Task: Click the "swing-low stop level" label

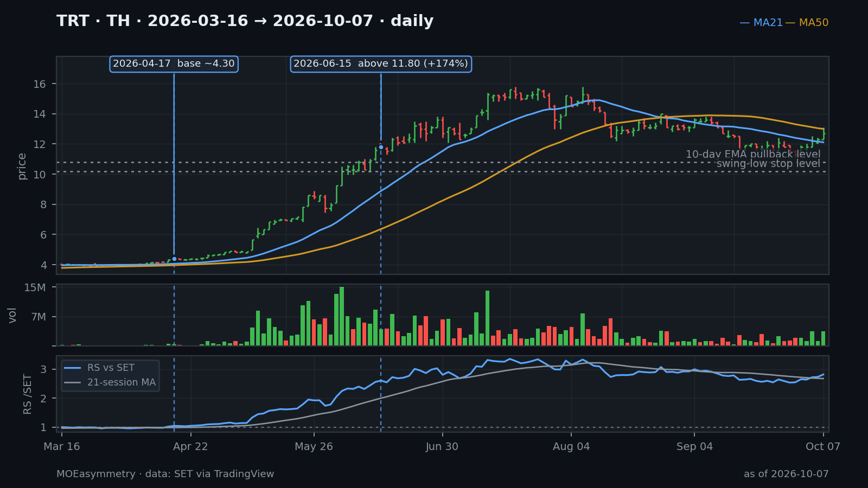Action: [x=768, y=164]
